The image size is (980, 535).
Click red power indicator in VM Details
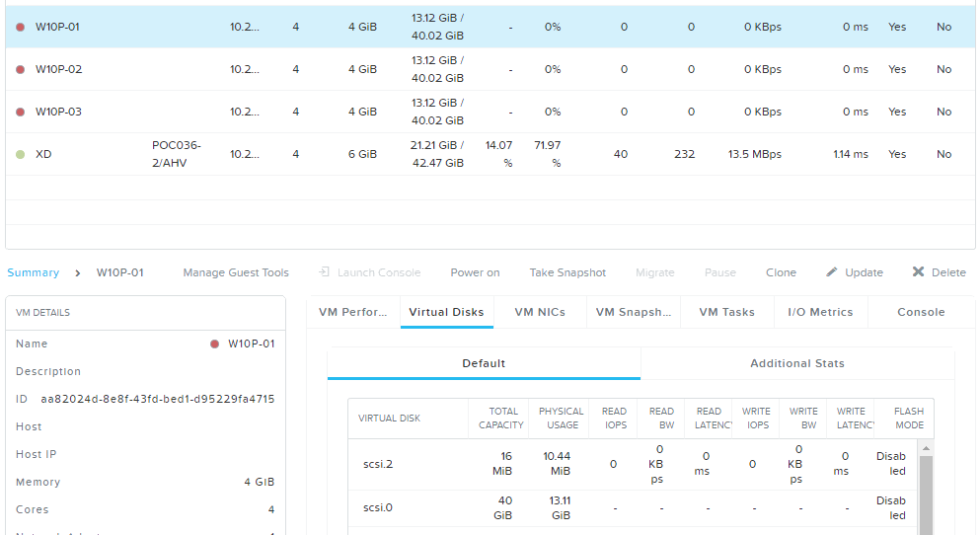tap(215, 344)
